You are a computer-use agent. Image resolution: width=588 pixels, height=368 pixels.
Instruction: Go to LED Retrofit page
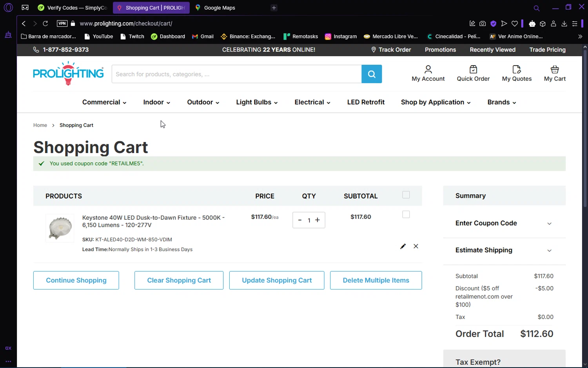click(366, 102)
